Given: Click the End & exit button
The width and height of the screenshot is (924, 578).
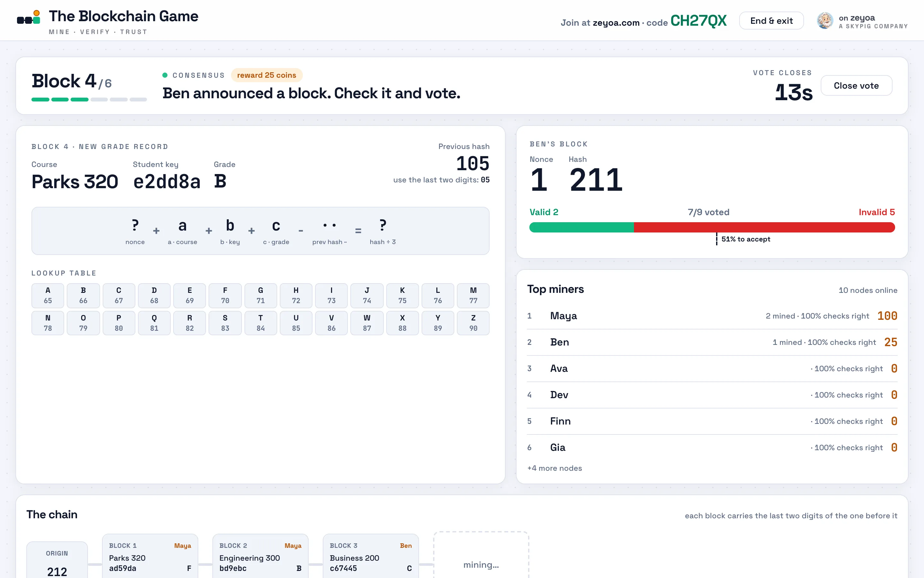Looking at the screenshot, I should [x=771, y=21].
